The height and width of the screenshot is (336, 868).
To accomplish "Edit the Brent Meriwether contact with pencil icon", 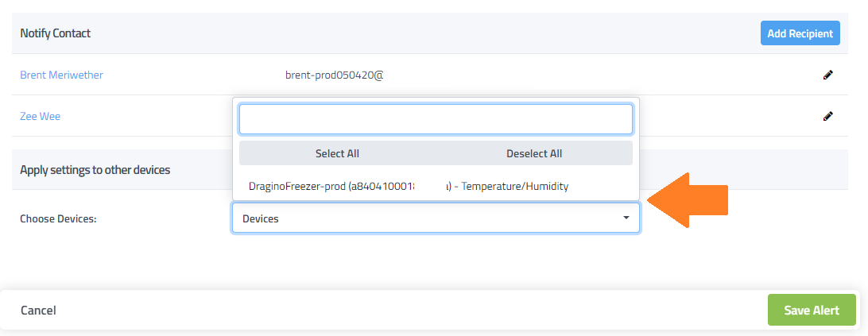I will pyautogui.click(x=827, y=75).
